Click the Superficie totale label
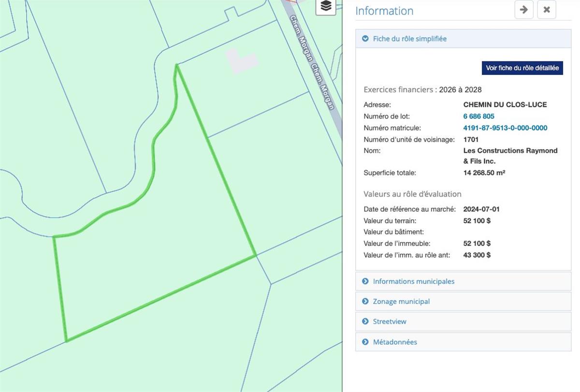The image size is (580, 392). tap(390, 173)
